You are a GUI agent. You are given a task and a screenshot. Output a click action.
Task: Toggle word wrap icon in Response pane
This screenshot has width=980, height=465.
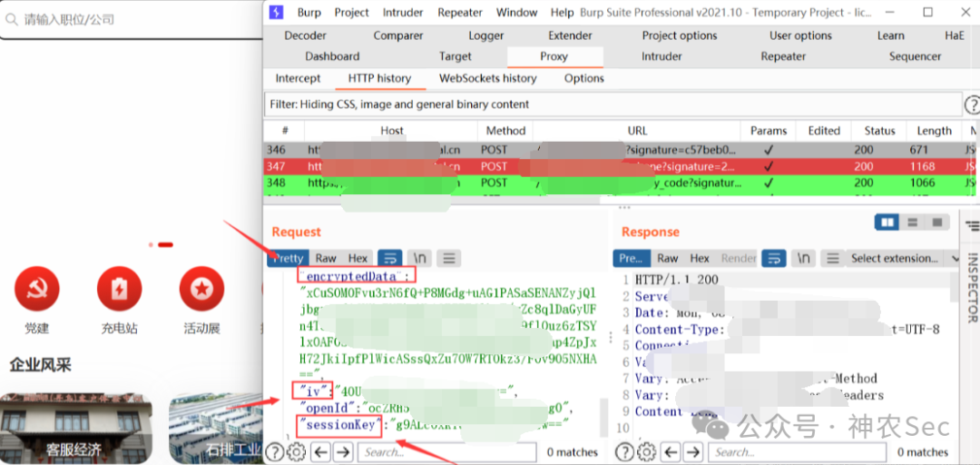pos(774,258)
